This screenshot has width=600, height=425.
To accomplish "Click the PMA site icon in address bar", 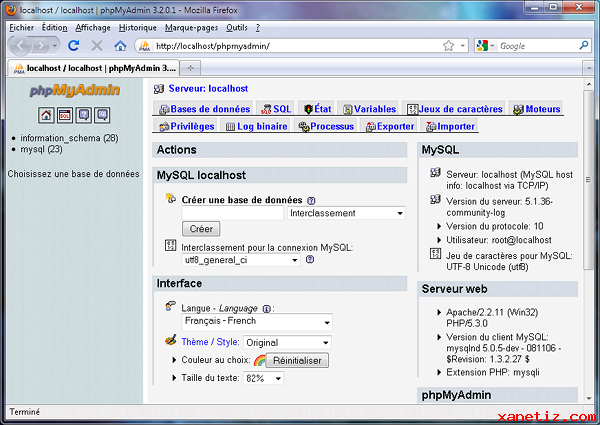I will pos(144,46).
